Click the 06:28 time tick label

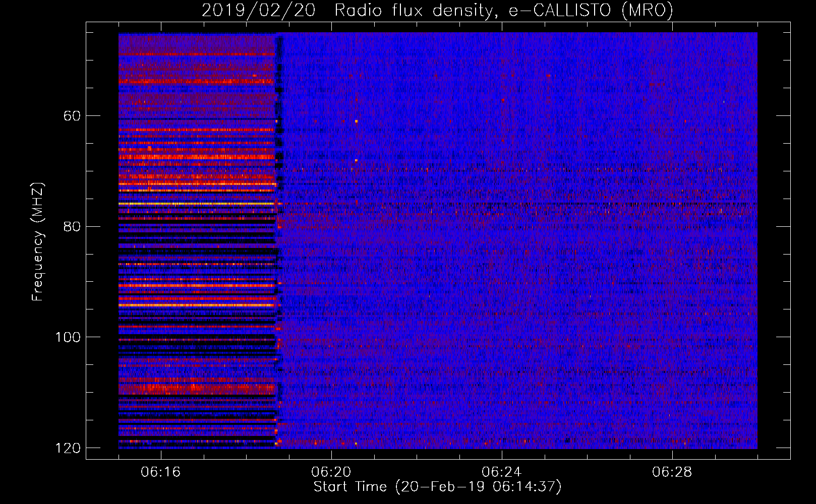pyautogui.click(x=672, y=472)
